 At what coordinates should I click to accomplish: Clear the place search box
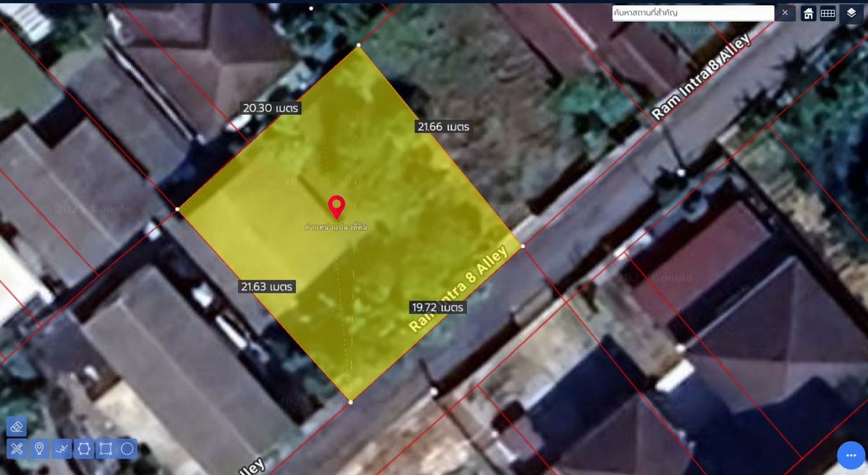(785, 13)
